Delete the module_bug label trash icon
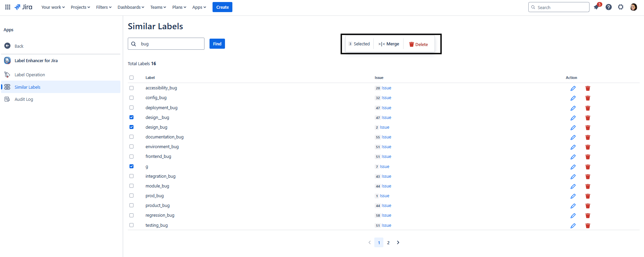The image size is (644, 257). coord(588,186)
